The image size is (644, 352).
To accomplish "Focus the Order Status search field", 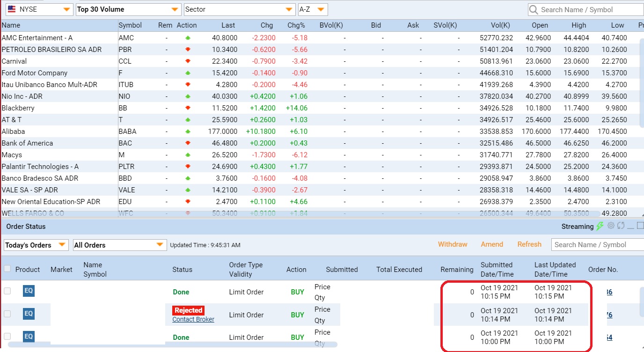I will click(597, 245).
